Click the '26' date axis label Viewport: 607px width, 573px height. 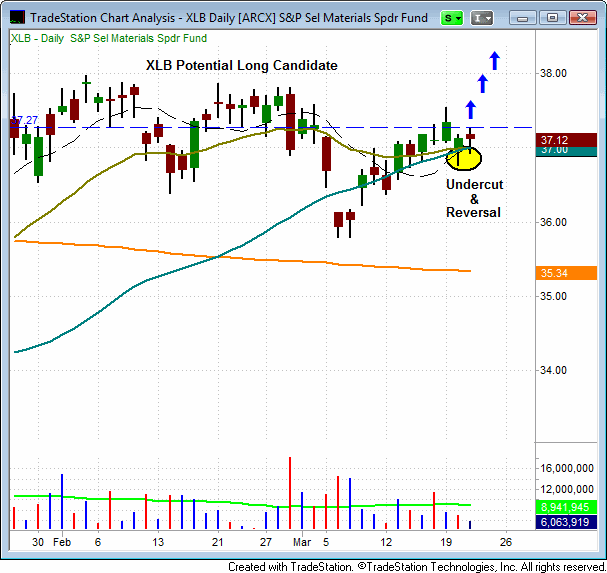[506, 542]
